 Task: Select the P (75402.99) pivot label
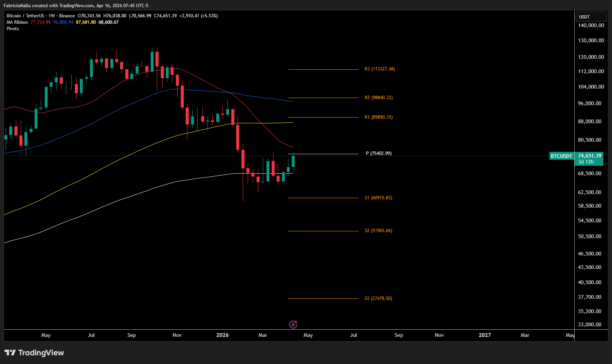tap(379, 153)
